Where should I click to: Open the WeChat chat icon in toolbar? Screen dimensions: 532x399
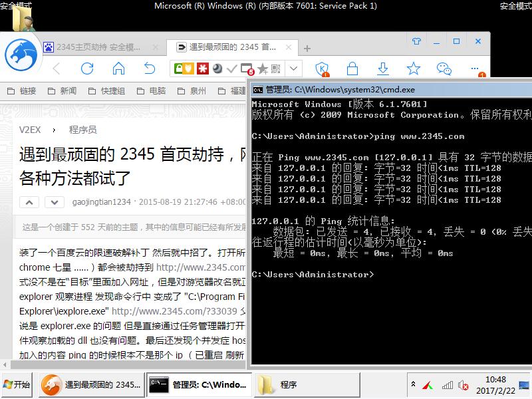pyautogui.click(x=444, y=68)
